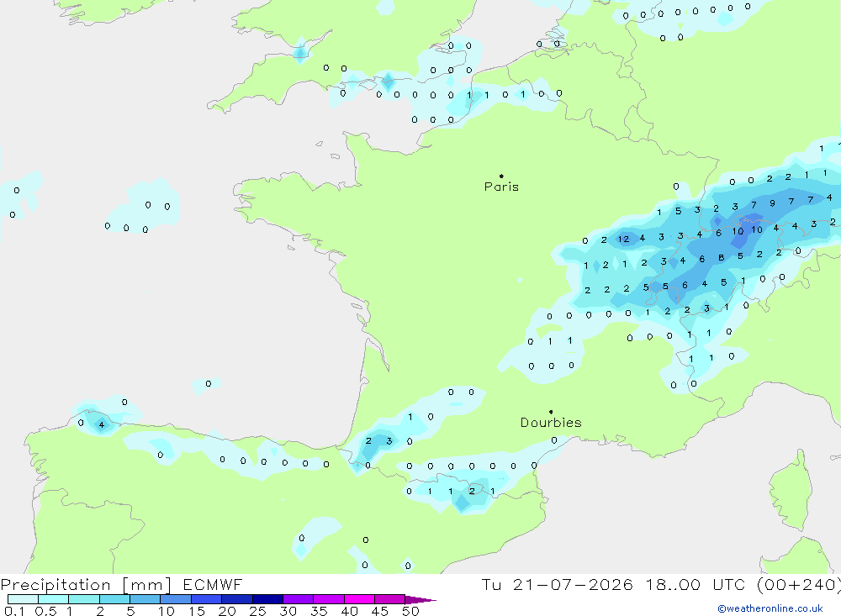Click the value 4 on Spain's north coast
This screenshot has height=616, width=841.
pyautogui.click(x=102, y=425)
